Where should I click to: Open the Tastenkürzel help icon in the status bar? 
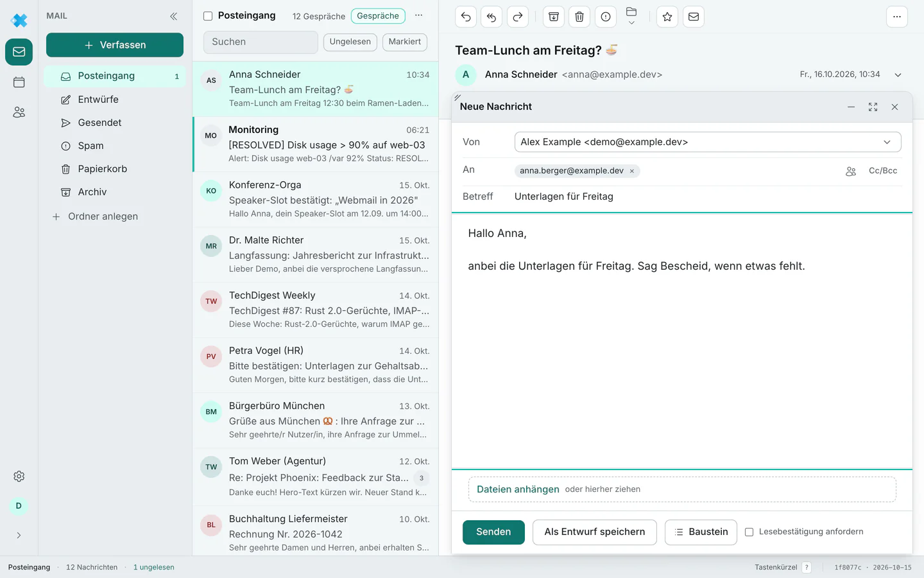tap(807, 568)
